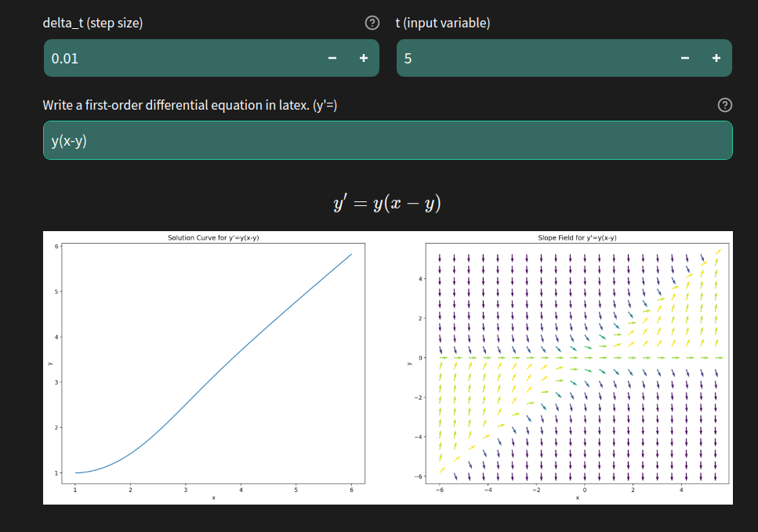758x532 pixels.
Task: Click the 't (input variable)' label
Action: [443, 24]
